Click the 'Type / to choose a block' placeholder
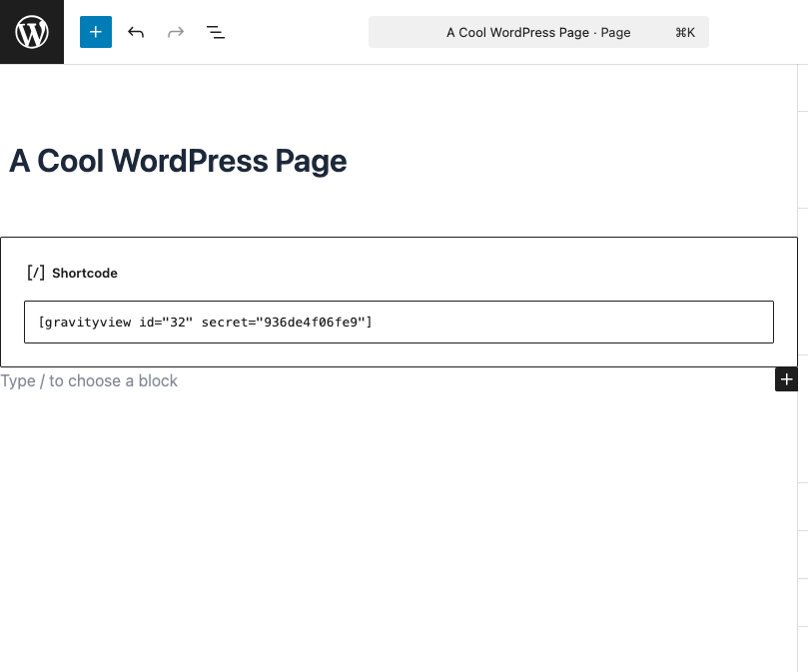The image size is (808, 672). (x=89, y=380)
